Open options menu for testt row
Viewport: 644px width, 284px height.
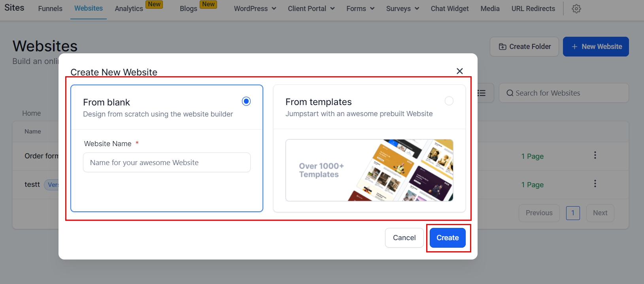[x=595, y=184]
